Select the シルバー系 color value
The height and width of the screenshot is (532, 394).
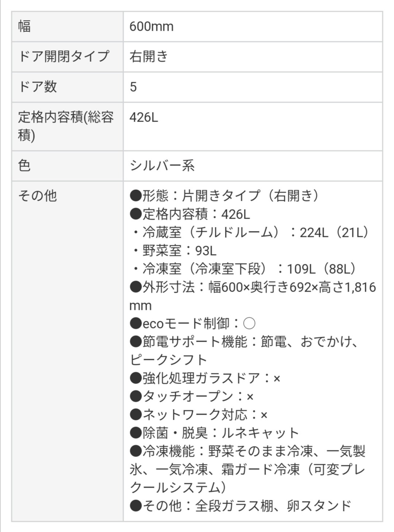tap(162, 166)
